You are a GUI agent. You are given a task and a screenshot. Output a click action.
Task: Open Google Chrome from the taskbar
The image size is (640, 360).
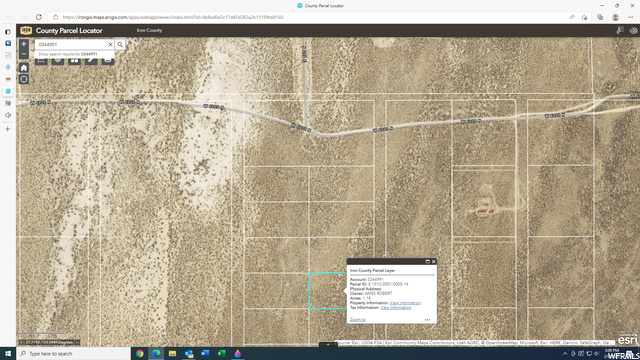pos(140,353)
